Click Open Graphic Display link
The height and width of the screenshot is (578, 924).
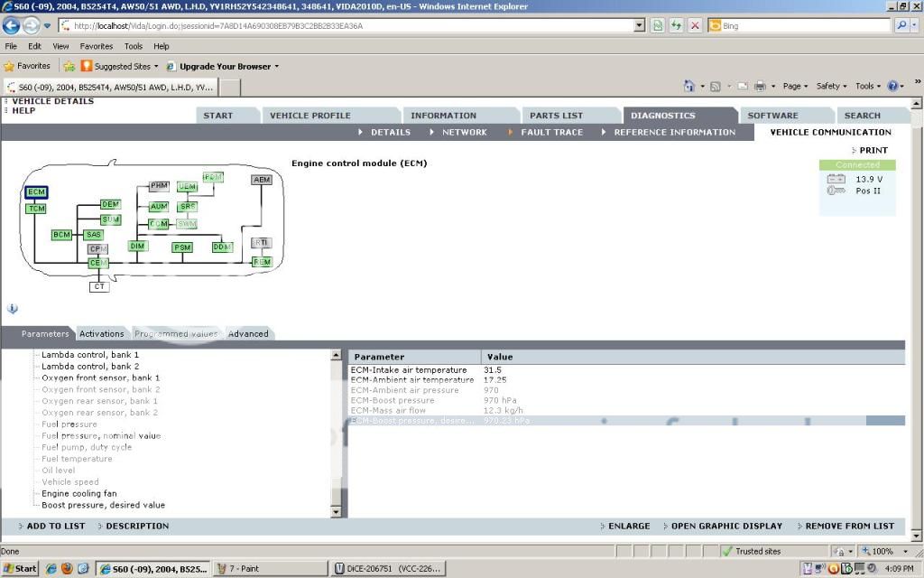[726, 526]
